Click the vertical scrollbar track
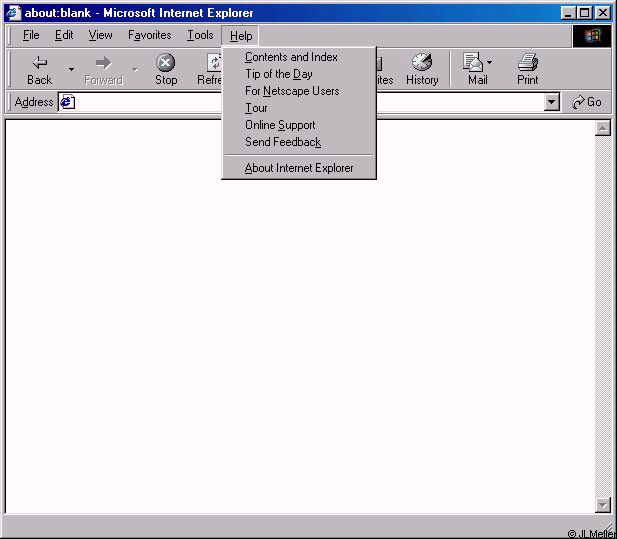Viewport: 617px width, 539px height. pos(602,316)
